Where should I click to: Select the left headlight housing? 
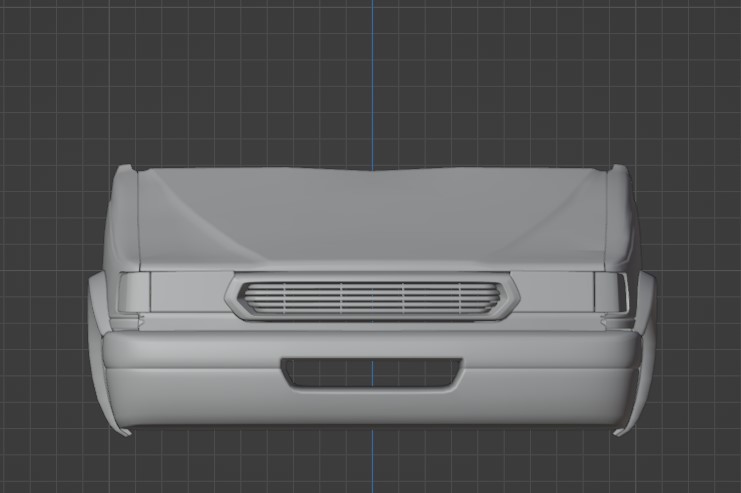[134, 293]
